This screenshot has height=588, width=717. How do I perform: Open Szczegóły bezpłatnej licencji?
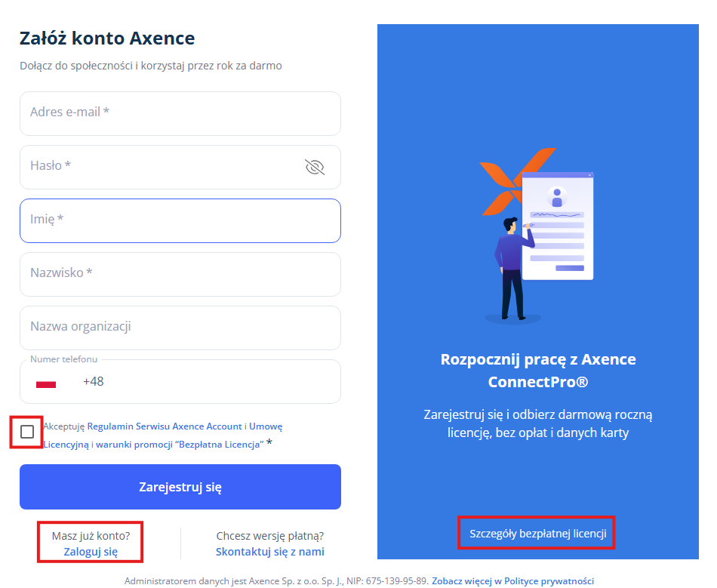coord(537,534)
